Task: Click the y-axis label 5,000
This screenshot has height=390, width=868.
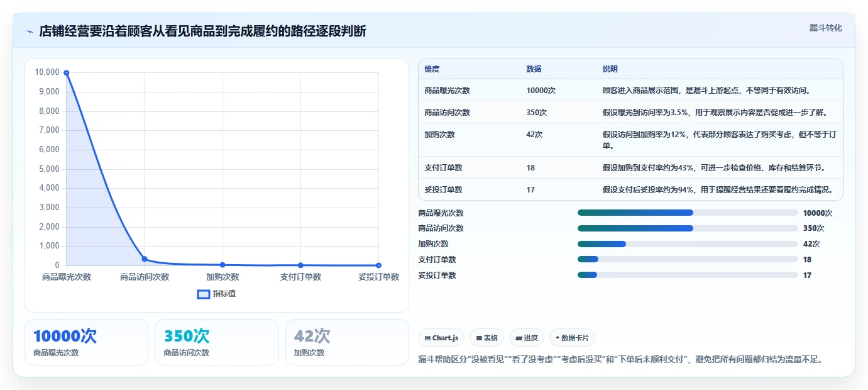Action: click(49, 169)
